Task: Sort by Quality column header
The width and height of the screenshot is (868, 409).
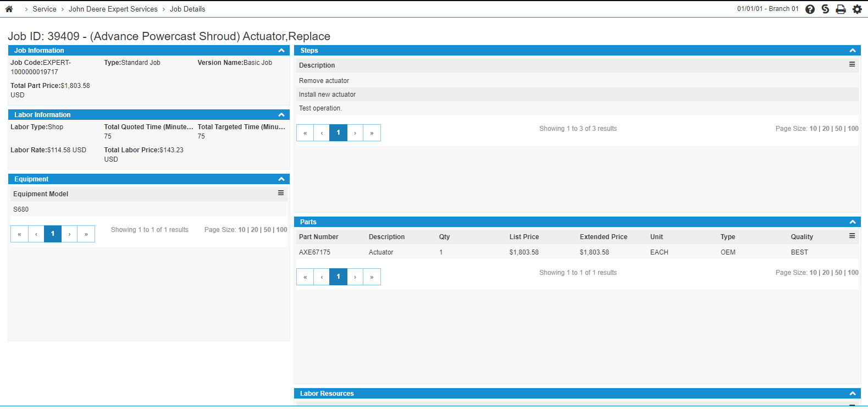Action: click(x=802, y=237)
